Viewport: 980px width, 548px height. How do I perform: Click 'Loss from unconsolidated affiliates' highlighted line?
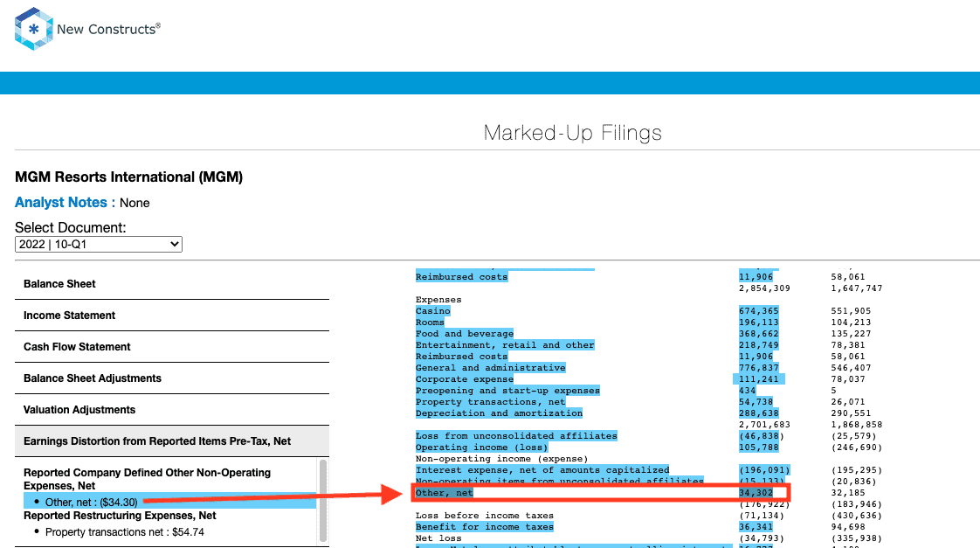(516, 436)
